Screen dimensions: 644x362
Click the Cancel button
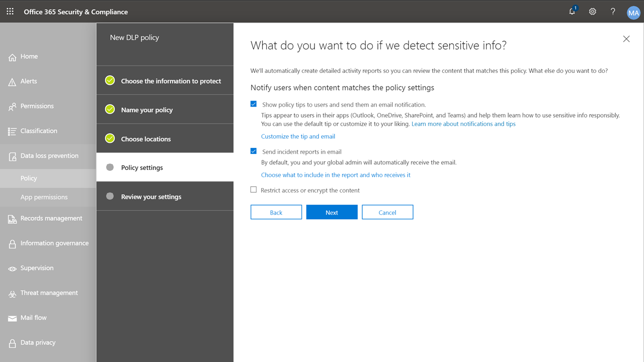(387, 212)
